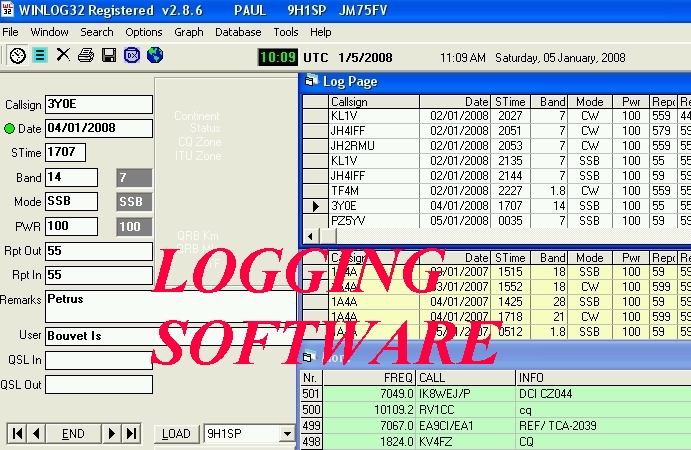Click the Mode field showing SSB
The width and height of the screenshot is (691, 450).
click(x=71, y=201)
